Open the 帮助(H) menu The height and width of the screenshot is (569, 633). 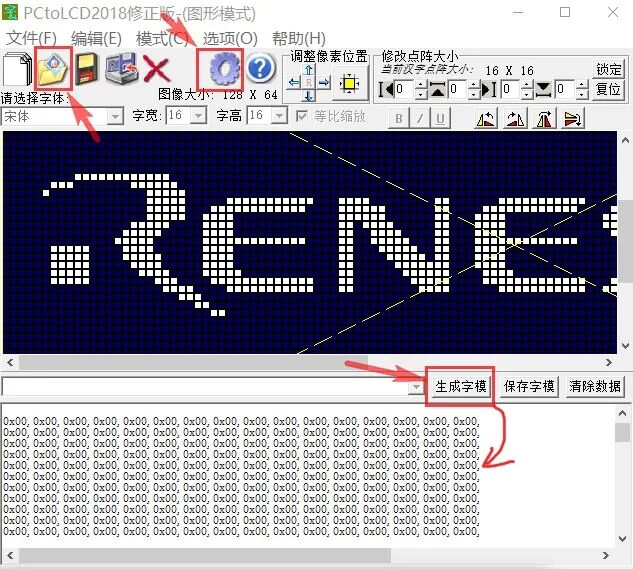point(299,39)
